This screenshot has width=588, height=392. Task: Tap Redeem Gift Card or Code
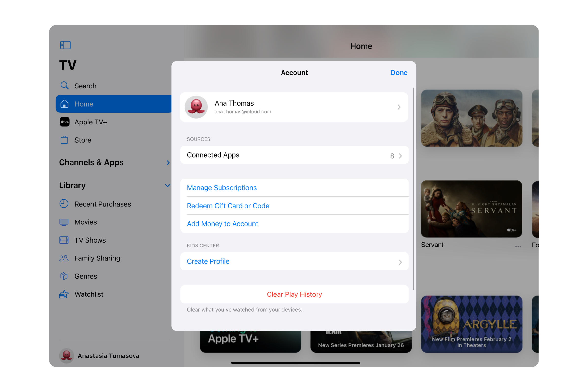click(x=294, y=206)
